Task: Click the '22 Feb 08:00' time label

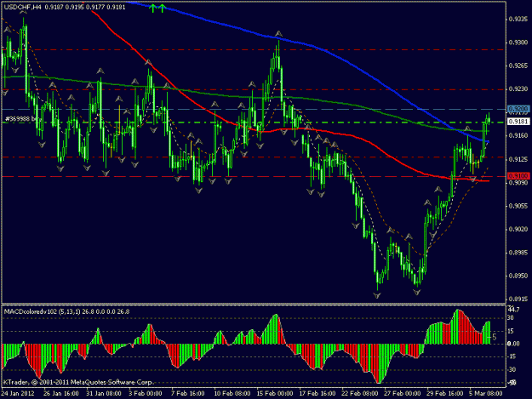Action: click(x=360, y=394)
